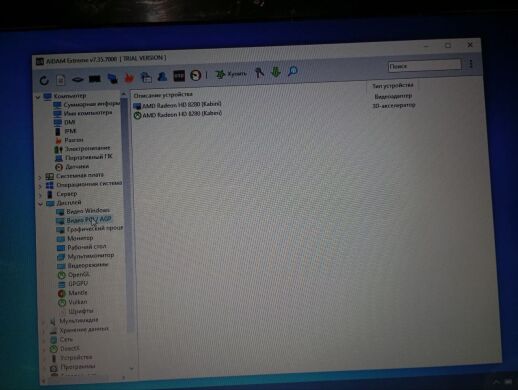Click the blue magnifier toolbar icon

tap(292, 71)
